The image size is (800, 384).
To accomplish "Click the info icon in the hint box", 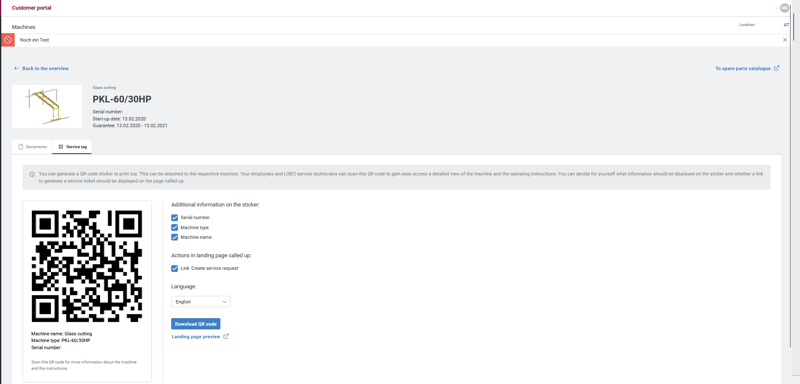I will [x=32, y=174].
